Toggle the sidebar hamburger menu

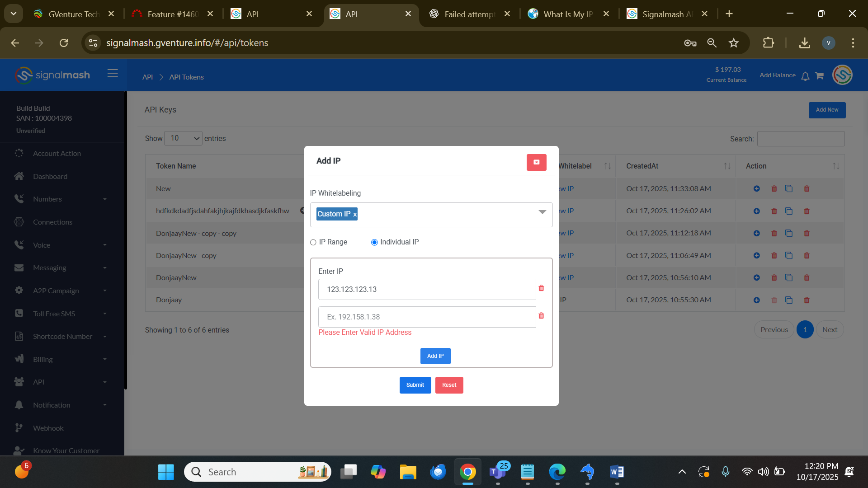click(x=113, y=74)
